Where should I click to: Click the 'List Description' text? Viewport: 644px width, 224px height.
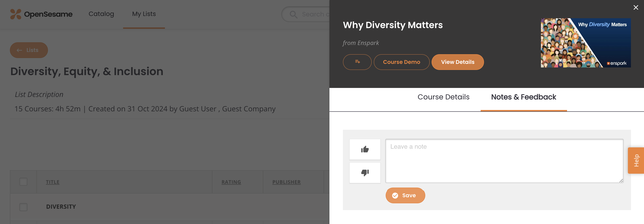pyautogui.click(x=39, y=94)
